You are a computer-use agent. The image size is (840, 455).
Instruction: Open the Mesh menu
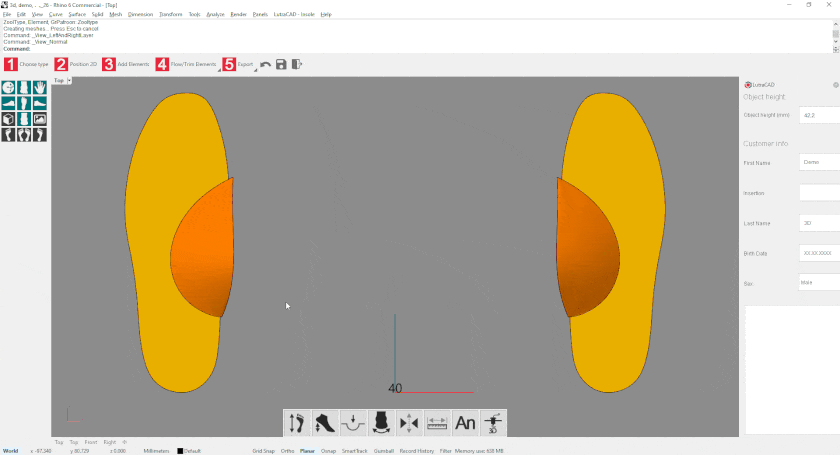tap(116, 14)
